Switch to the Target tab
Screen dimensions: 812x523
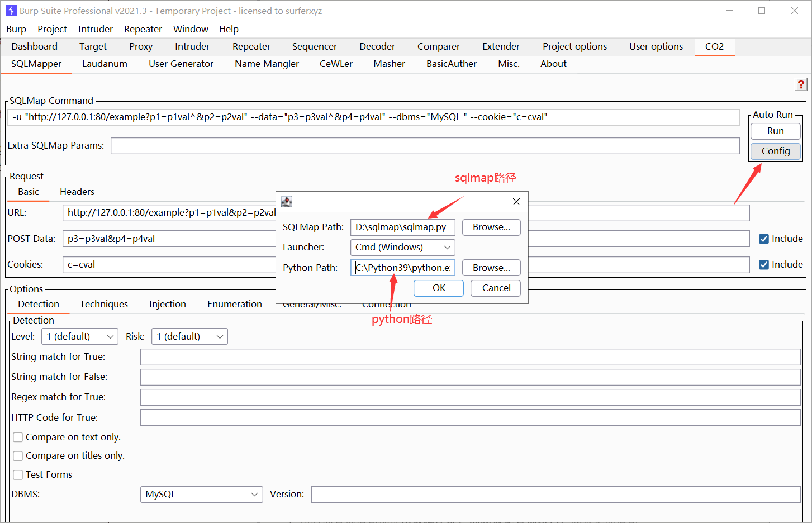pos(93,46)
